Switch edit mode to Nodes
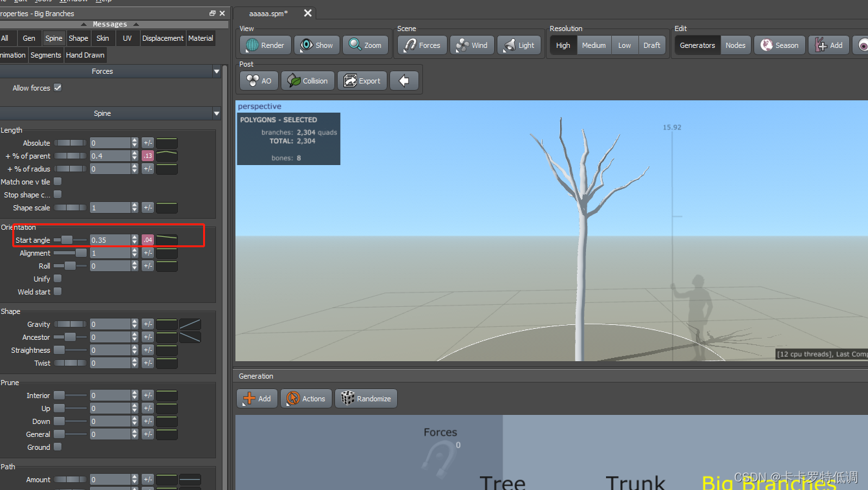This screenshot has width=868, height=490. pyautogui.click(x=735, y=45)
